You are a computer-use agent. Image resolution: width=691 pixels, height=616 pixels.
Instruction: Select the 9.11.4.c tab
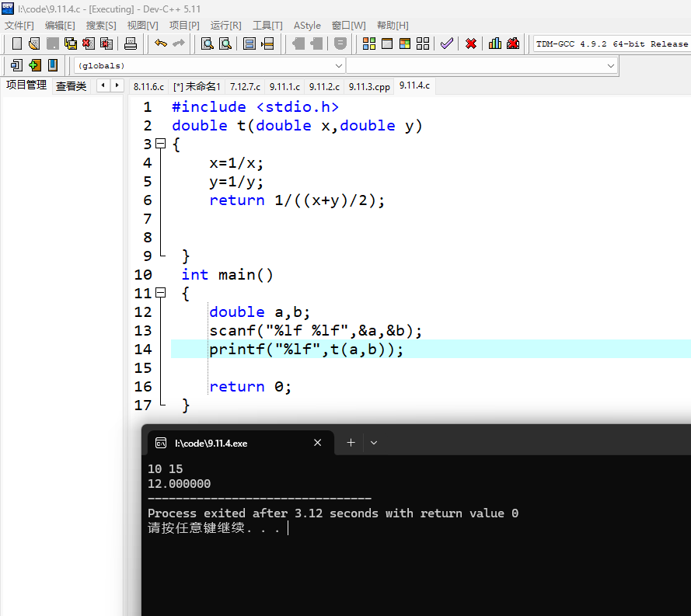pos(415,85)
